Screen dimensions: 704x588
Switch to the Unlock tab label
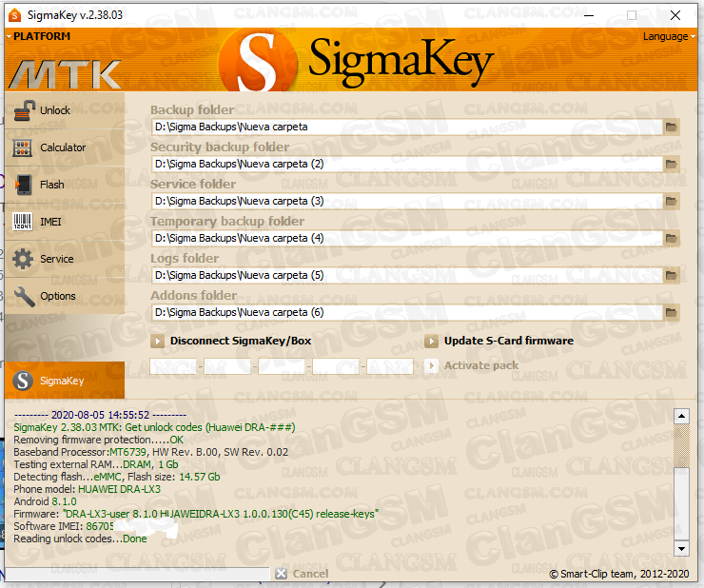click(x=55, y=110)
